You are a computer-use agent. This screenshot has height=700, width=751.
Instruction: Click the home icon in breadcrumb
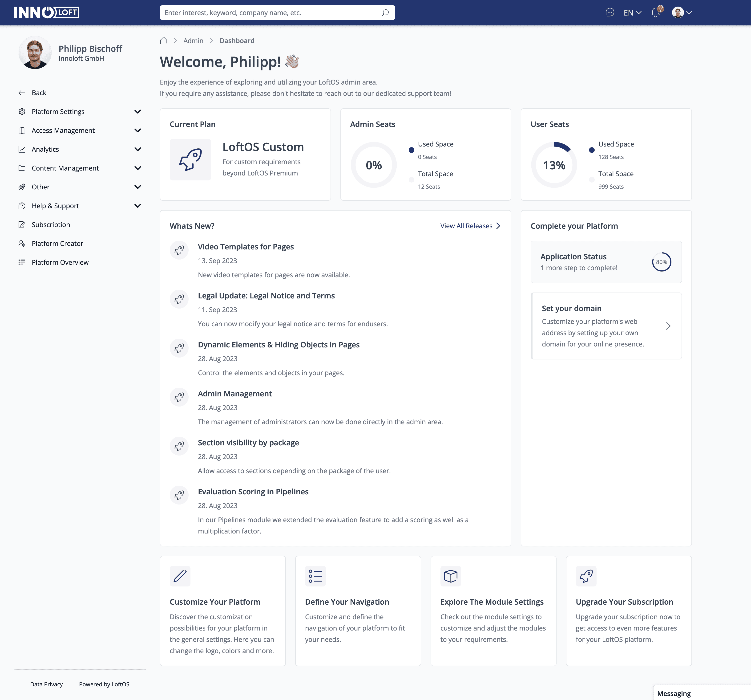tap(164, 41)
